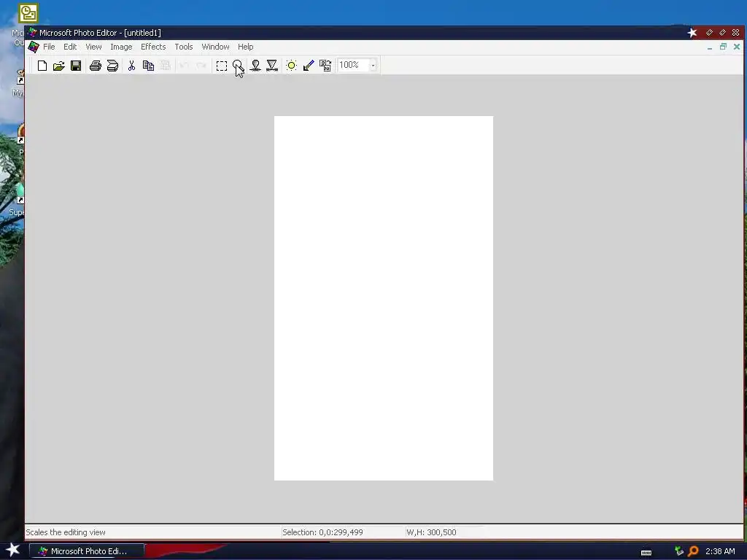Click the 'Selection: 0,0:299,499' status text

322,532
